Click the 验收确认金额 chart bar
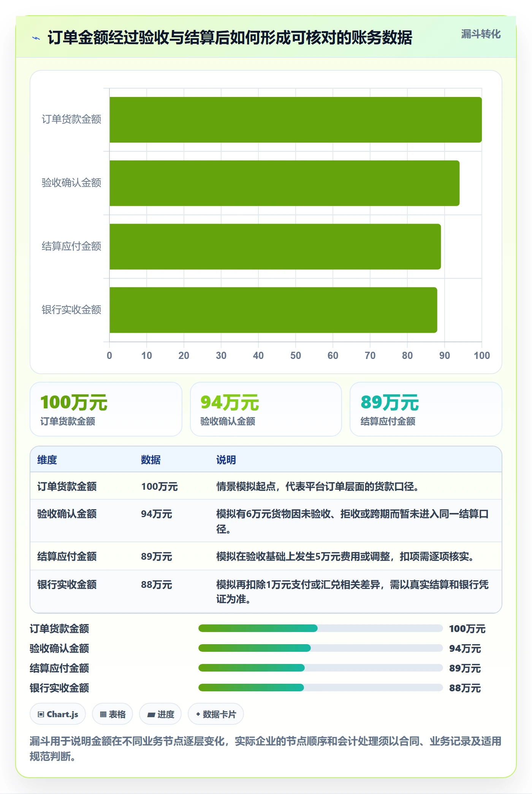Image resolution: width=532 pixels, height=794 pixels. click(x=285, y=183)
